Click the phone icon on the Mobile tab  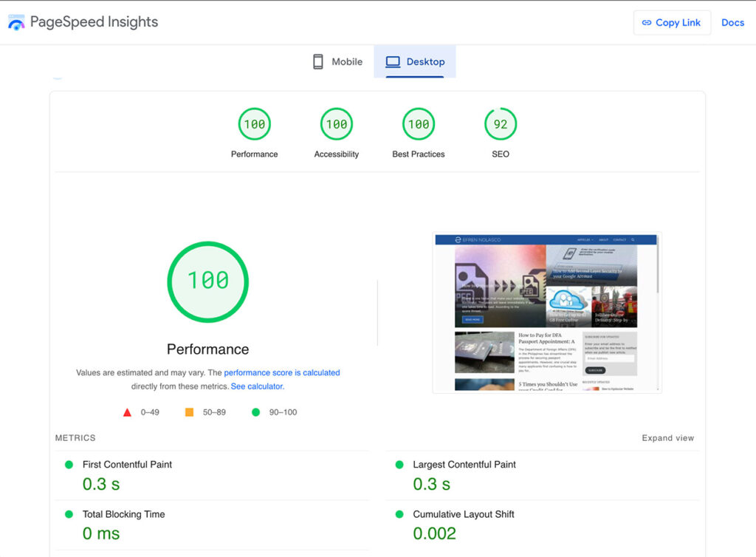tap(318, 61)
